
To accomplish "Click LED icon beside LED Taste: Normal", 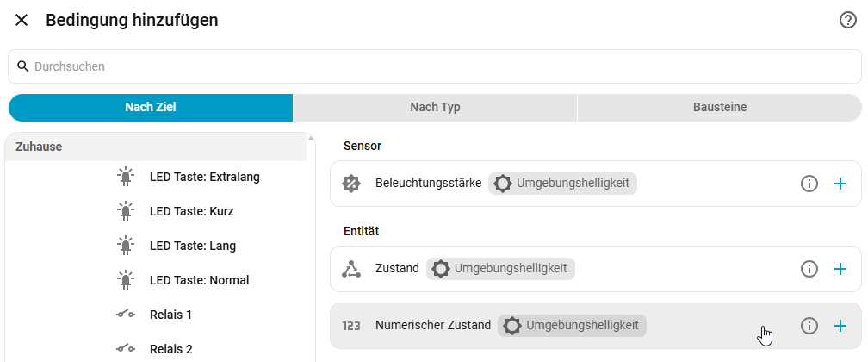I will 126,280.
